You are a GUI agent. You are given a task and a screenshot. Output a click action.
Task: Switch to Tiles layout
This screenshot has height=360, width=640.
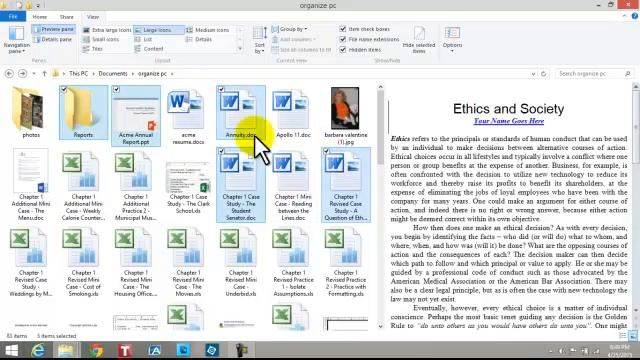point(93,49)
